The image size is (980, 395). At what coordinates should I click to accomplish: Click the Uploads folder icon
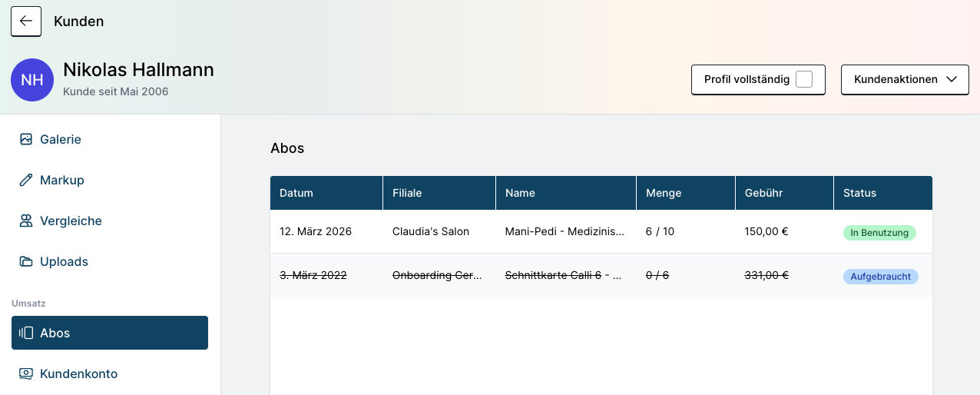click(x=26, y=261)
